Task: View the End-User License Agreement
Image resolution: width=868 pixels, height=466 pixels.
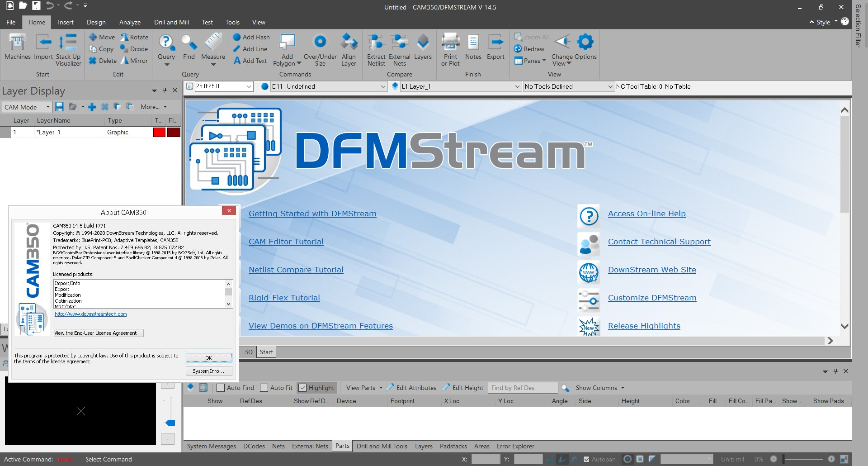Action: (x=99, y=333)
